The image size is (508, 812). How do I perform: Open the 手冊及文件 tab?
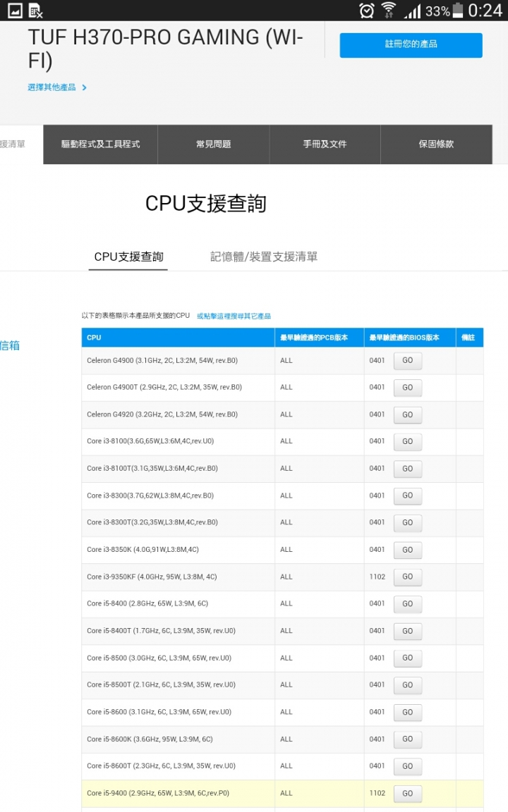click(x=325, y=144)
